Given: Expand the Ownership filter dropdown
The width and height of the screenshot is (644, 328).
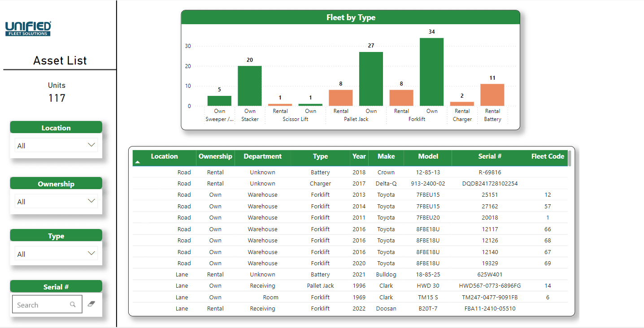Looking at the screenshot, I should coord(56,201).
